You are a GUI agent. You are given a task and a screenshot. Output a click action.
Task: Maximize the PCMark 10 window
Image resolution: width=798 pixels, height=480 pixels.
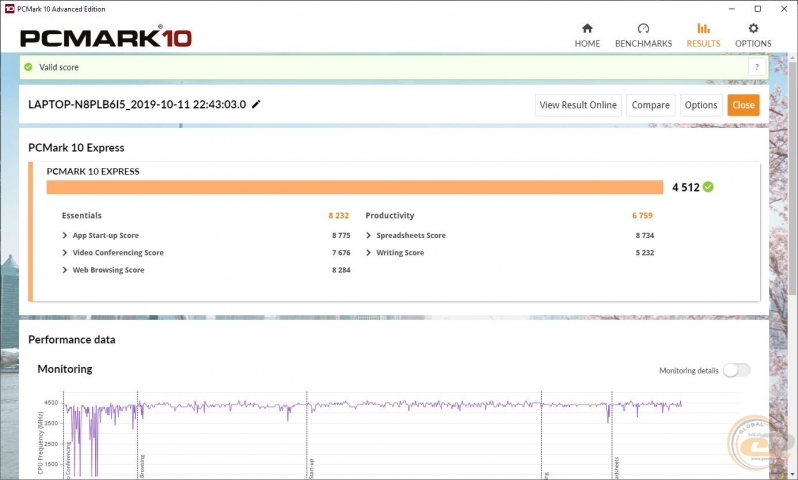[x=758, y=9]
